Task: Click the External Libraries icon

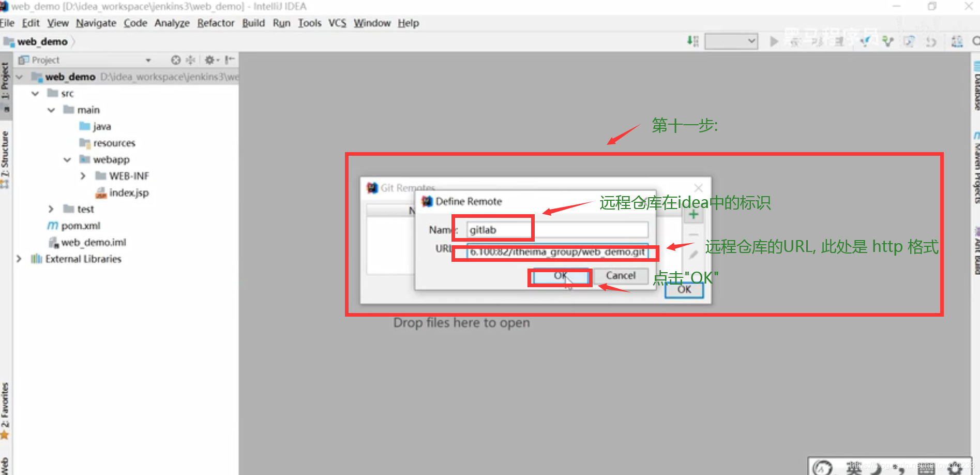Action: (36, 259)
